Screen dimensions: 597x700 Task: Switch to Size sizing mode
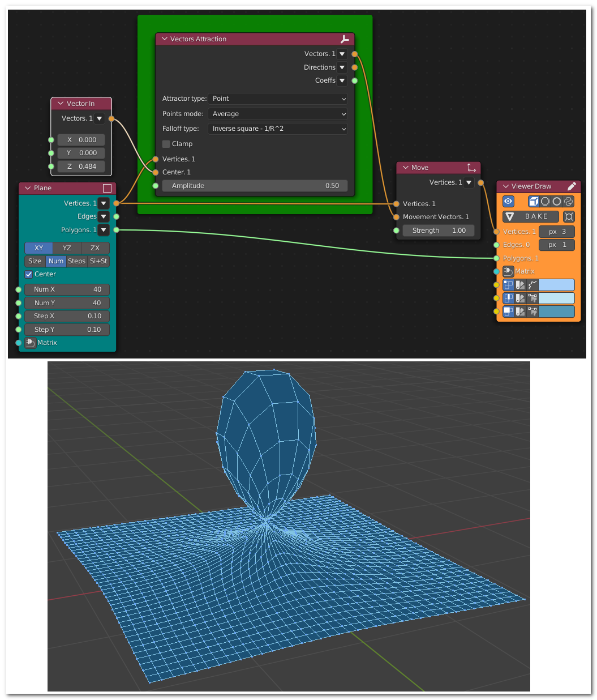click(x=35, y=261)
